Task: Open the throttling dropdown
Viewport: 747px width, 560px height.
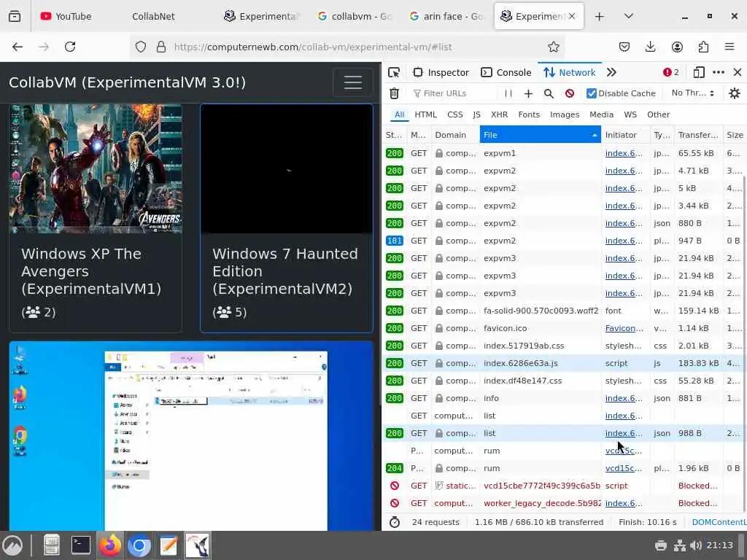Action: (693, 93)
